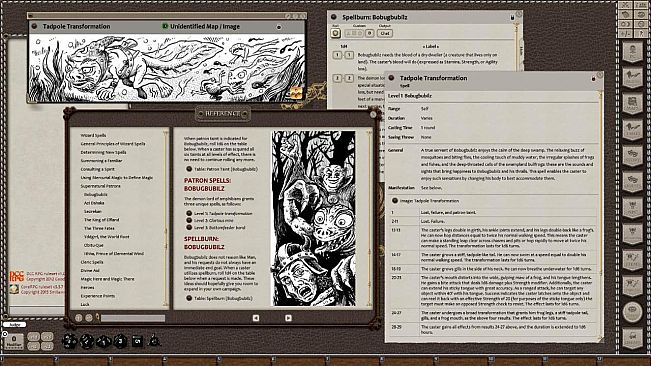
Task: Pick the square cube die in dice tray
Action: click(x=137, y=342)
